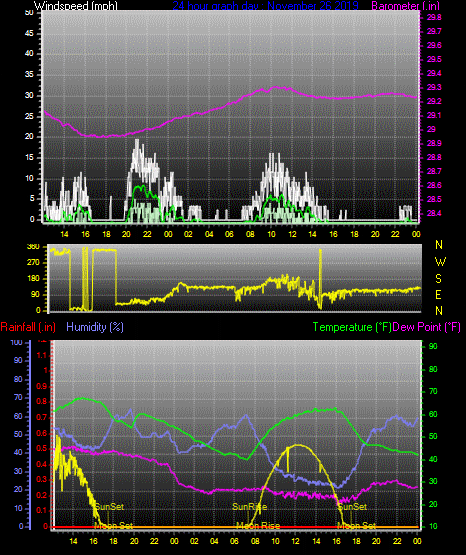Click the "SunSet" label right of SunRise
The width and height of the screenshot is (466, 555).
coord(352,507)
